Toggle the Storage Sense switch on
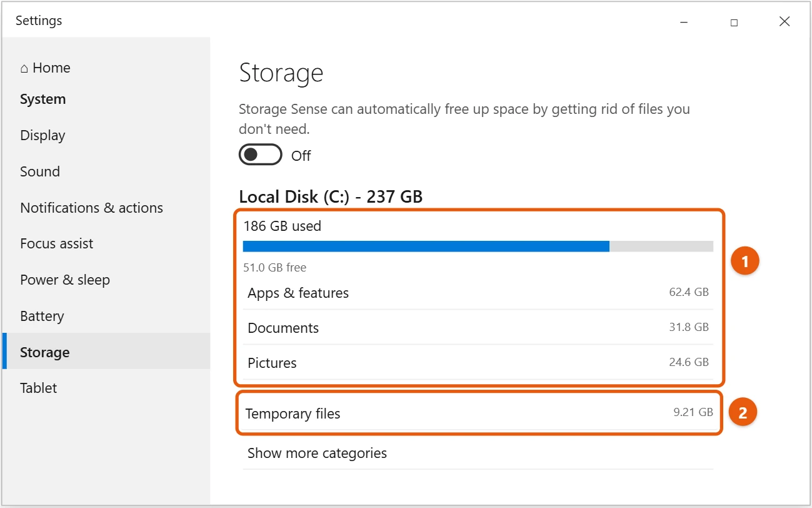This screenshot has width=812, height=508. pos(260,155)
